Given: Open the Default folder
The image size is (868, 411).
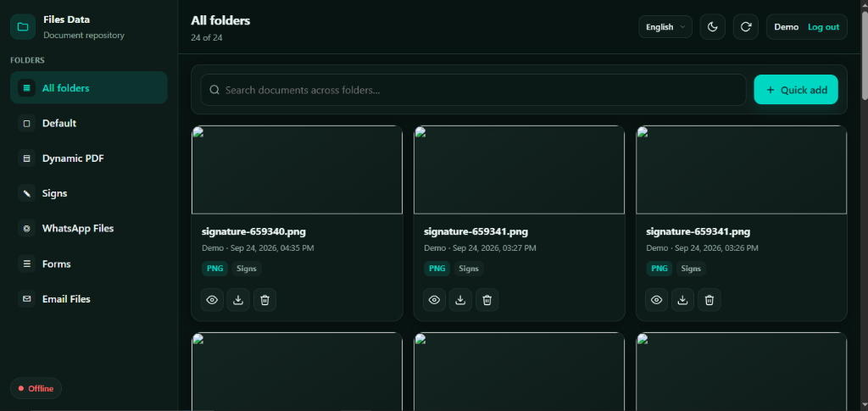Looking at the screenshot, I should pyautogui.click(x=88, y=124).
